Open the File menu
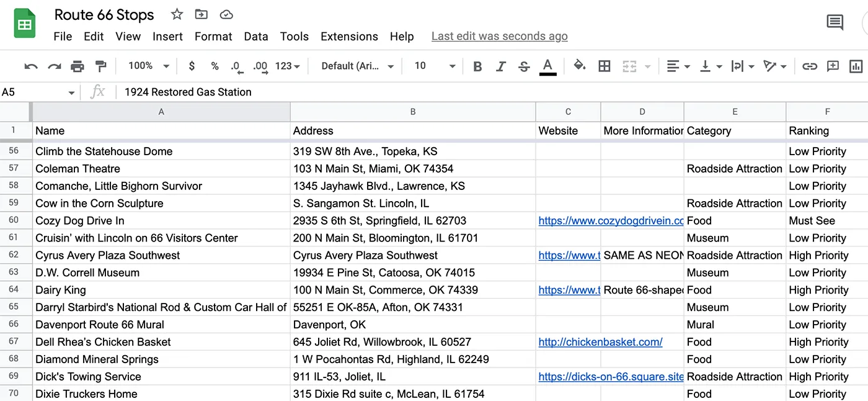 63,37
